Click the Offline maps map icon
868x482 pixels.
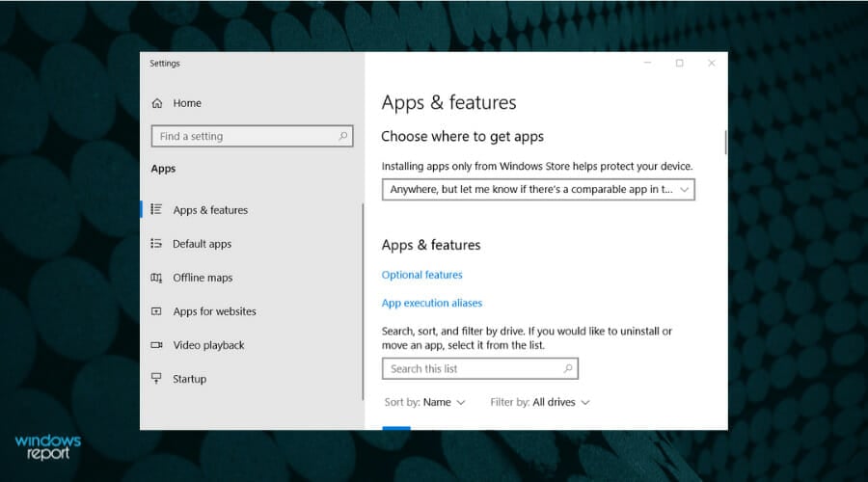[x=156, y=278]
